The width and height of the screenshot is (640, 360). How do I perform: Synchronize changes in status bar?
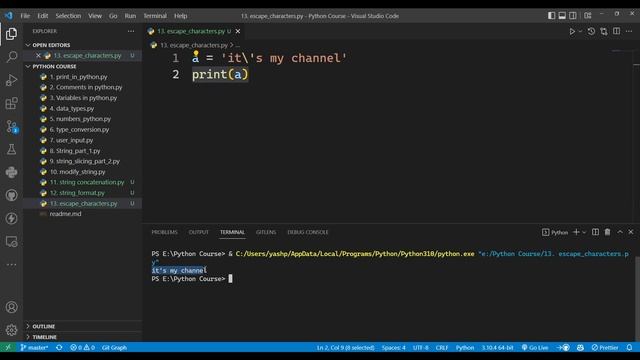pos(59,348)
